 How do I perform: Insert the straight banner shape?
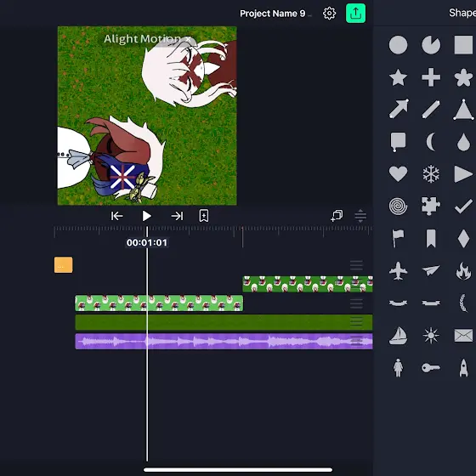431,303
